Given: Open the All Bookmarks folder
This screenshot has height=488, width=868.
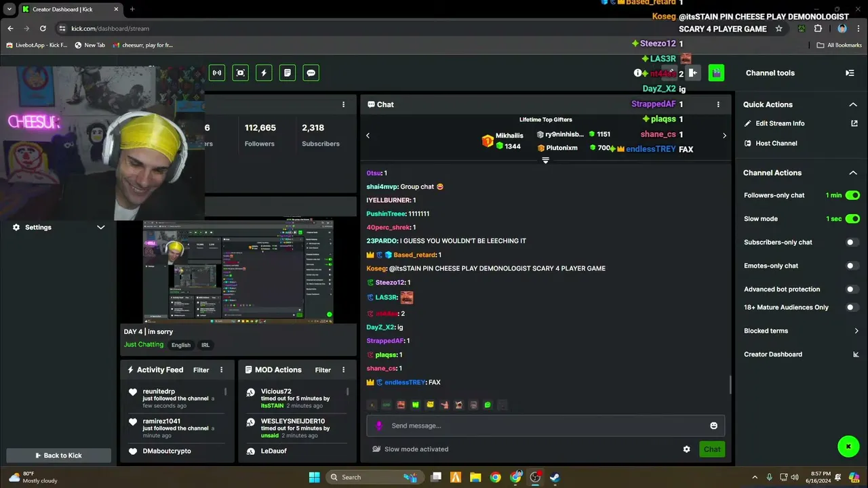Looking at the screenshot, I should 839,45.
